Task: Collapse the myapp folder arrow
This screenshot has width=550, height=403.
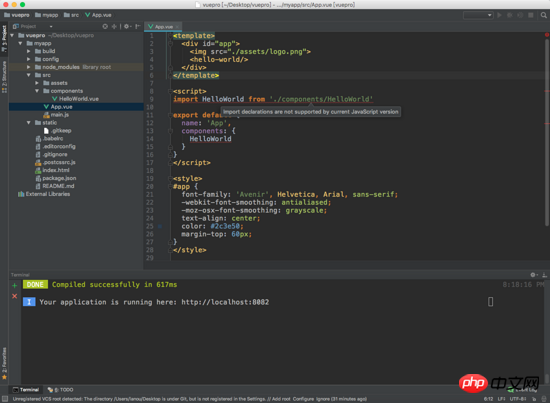Action: (20, 43)
